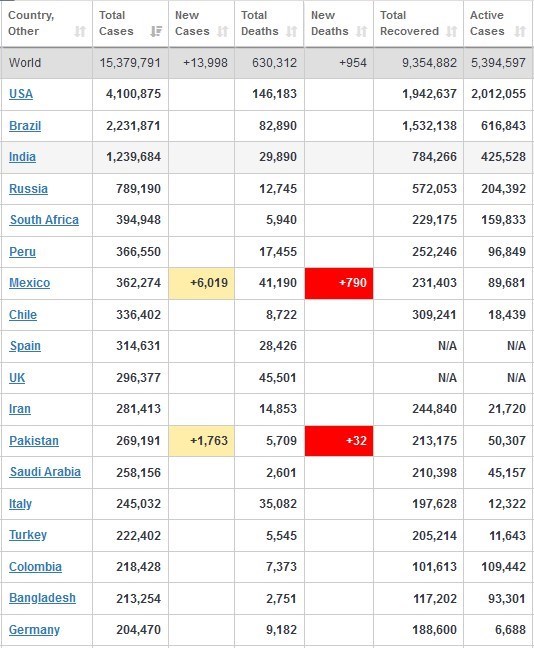
Task: Sort by Country column arrows icon
Action: 80,31
